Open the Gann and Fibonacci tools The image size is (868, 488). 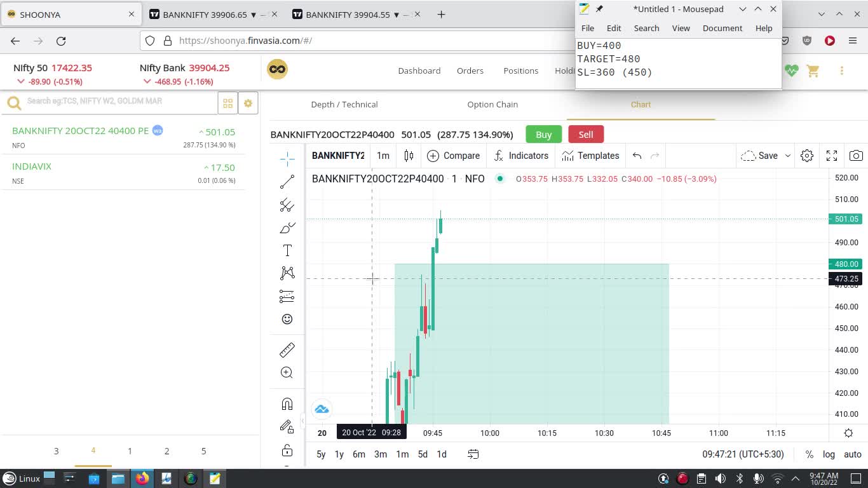tap(287, 205)
